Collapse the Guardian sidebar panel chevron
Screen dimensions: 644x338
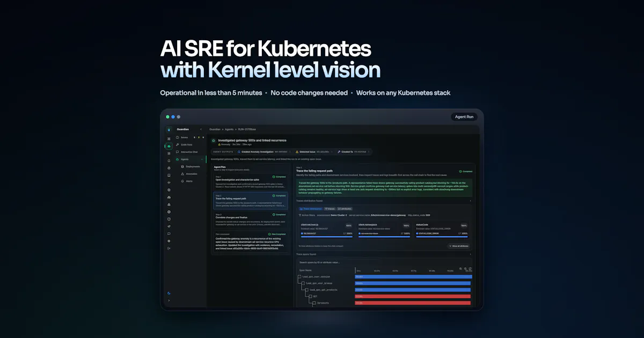pos(201,129)
